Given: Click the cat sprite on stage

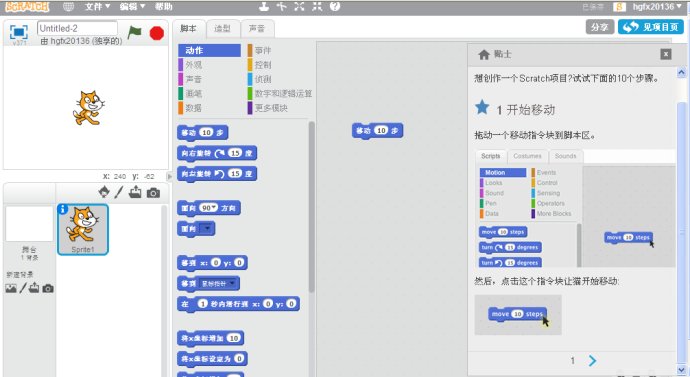Looking at the screenshot, I should point(88,108).
